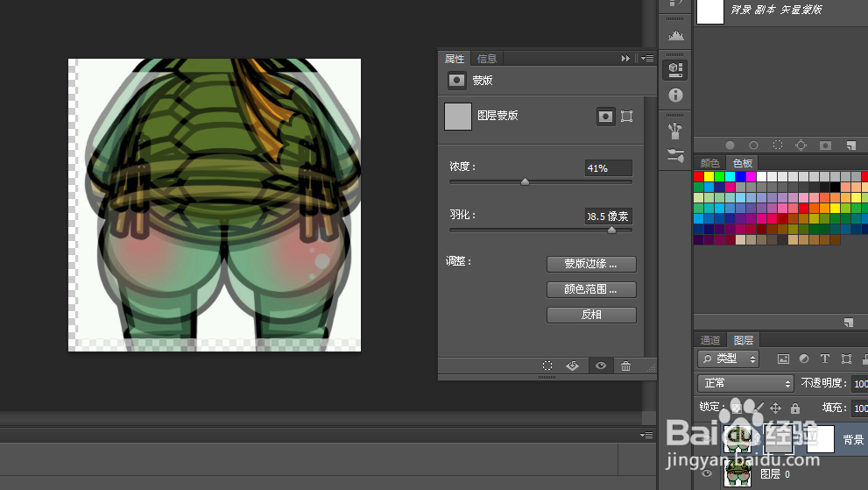868x490 pixels.
Task: Switch to the 色板 tab
Action: 743,163
